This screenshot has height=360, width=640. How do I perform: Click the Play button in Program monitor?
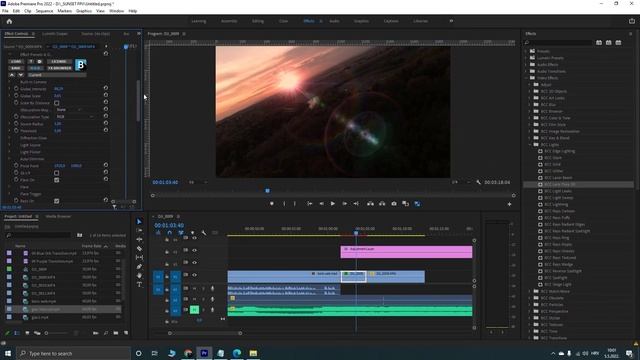[333, 203]
